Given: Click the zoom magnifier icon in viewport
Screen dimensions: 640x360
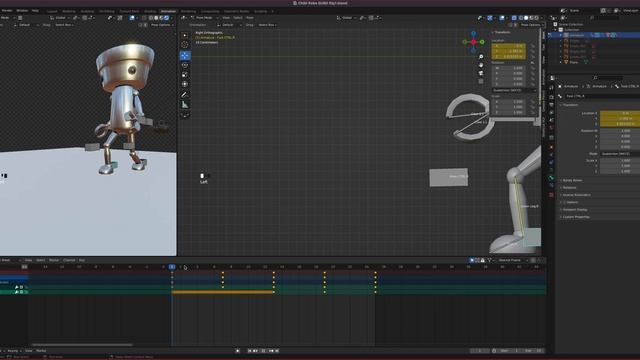Looking at the screenshot, I should (x=481, y=57).
